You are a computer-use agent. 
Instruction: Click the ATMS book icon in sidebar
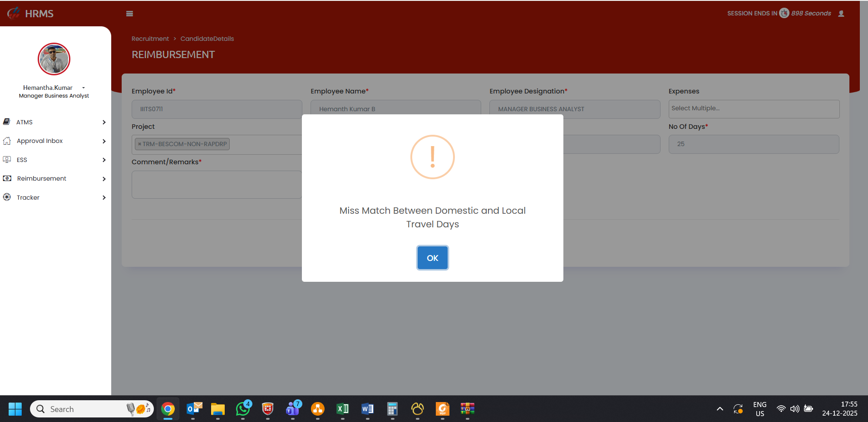(x=7, y=122)
